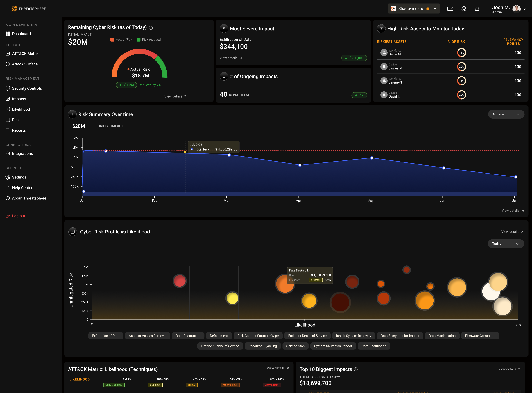Click the red bubble in likelihood chart
The height and width of the screenshot is (393, 532).
click(179, 281)
